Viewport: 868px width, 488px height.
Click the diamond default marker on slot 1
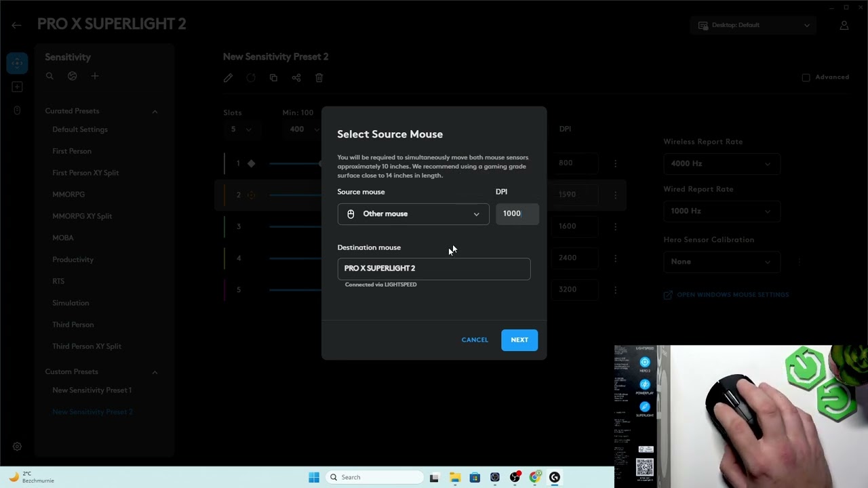pos(252,163)
